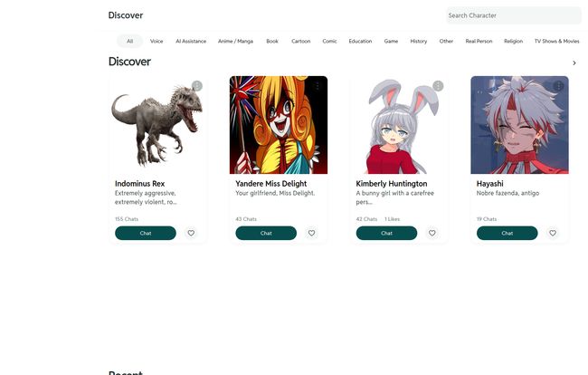This screenshot has width=588, height=375.
Task: Click the Search Character input field
Action: (x=513, y=15)
